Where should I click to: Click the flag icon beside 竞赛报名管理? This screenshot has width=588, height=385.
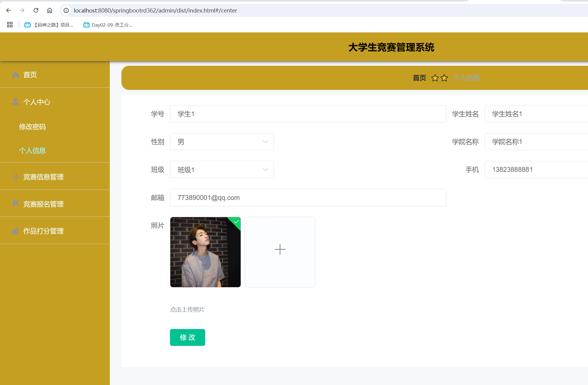tap(15, 204)
